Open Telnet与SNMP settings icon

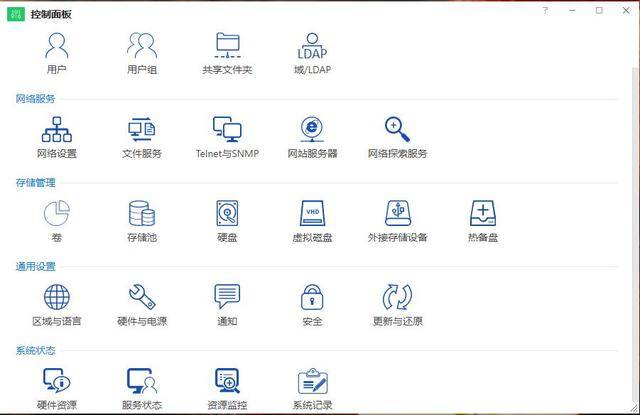(227, 129)
